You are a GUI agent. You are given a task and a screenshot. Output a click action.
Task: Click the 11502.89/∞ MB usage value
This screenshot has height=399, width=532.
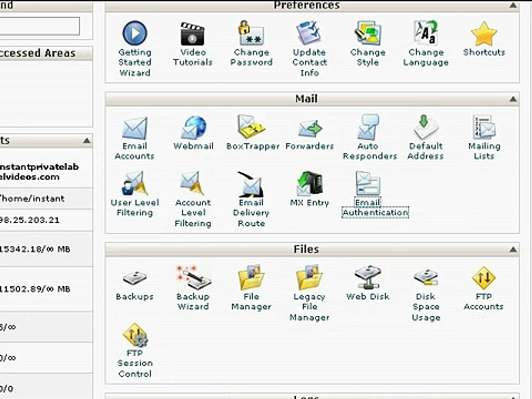(35, 289)
